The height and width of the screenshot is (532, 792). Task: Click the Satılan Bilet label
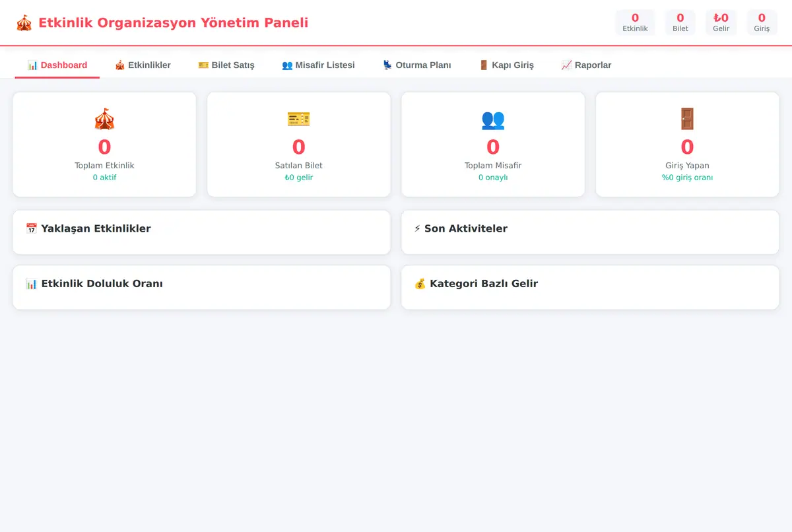tap(298, 166)
